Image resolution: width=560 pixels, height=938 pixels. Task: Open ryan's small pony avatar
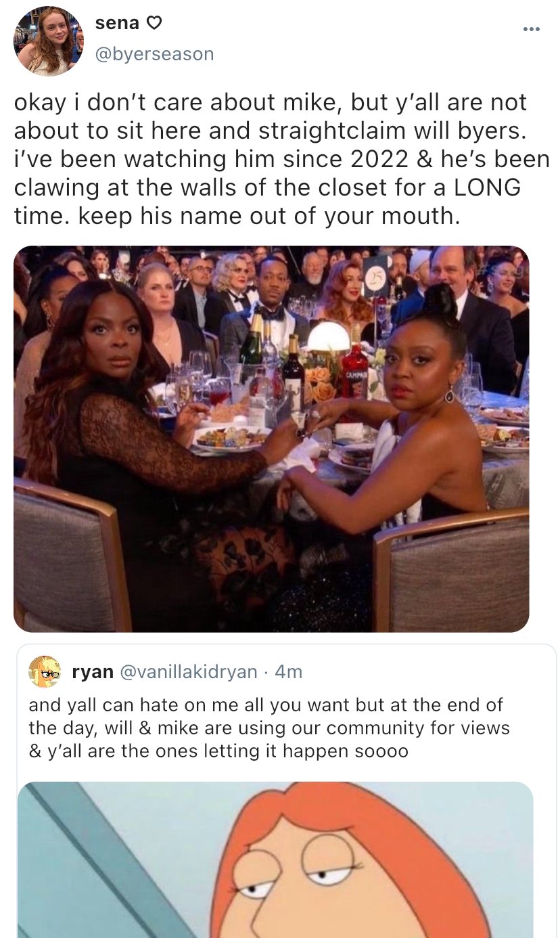tap(43, 671)
